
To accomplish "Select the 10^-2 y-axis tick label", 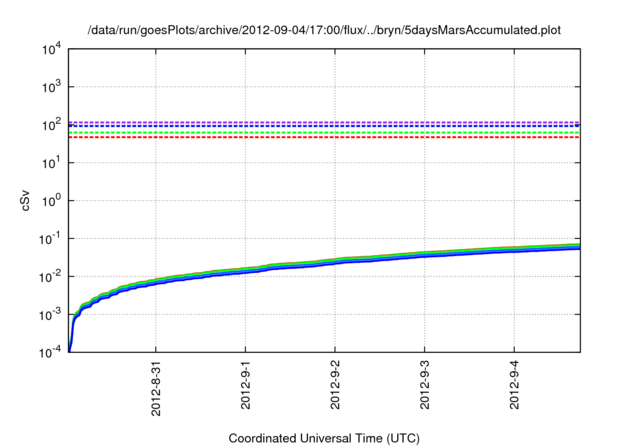I will click(51, 277).
